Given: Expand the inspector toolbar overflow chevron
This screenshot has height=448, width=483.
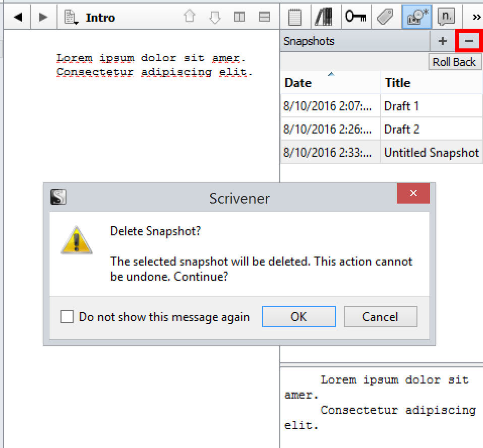Looking at the screenshot, I should (x=476, y=17).
